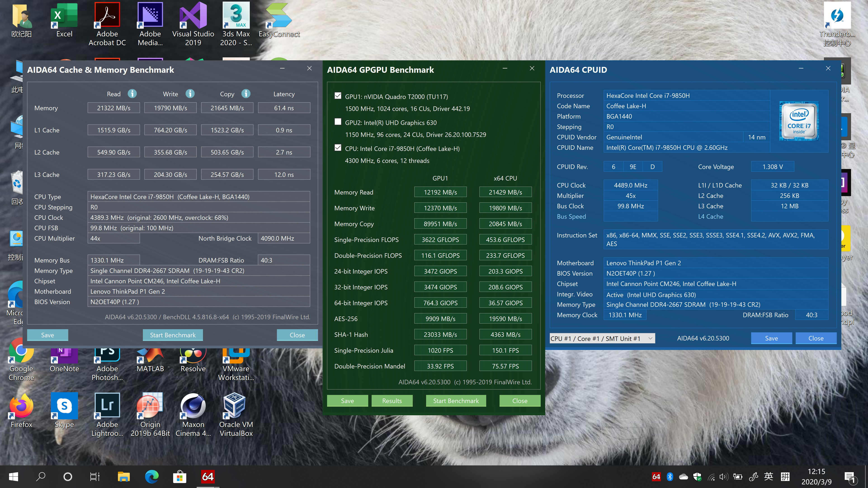
Task: Click the OneDrive cloud tray icon
Action: 683,476
